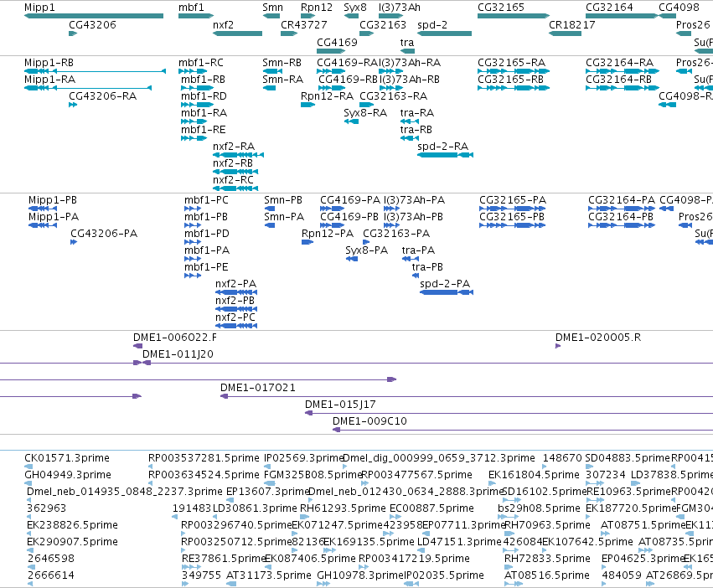Click the GH04949.3prime EST label

pyautogui.click(x=68, y=475)
